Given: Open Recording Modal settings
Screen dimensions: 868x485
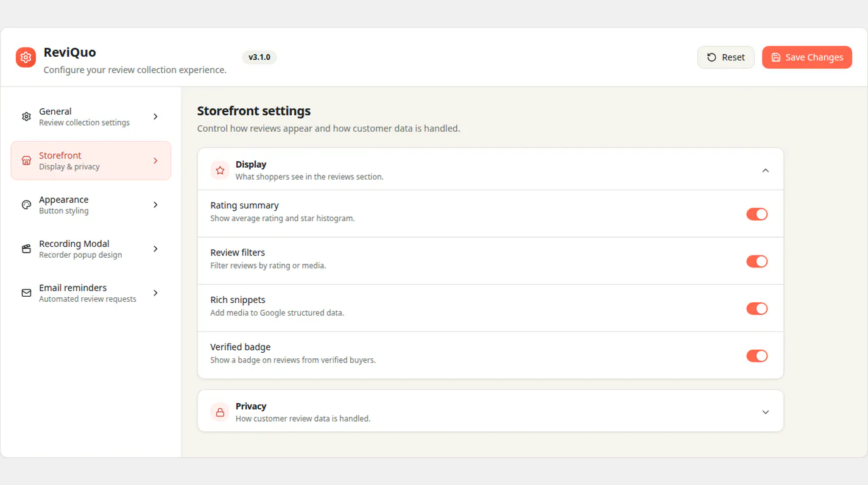Looking at the screenshot, I should coord(91,249).
